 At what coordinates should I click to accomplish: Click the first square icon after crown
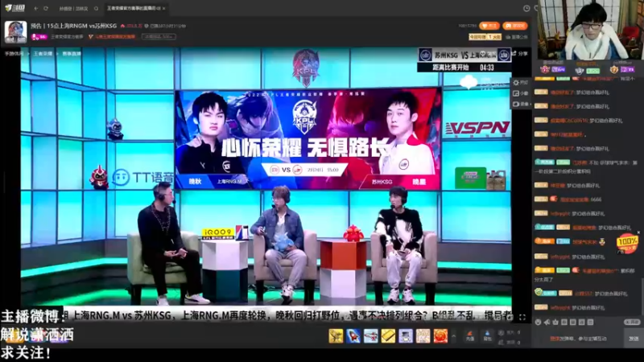pos(564,323)
